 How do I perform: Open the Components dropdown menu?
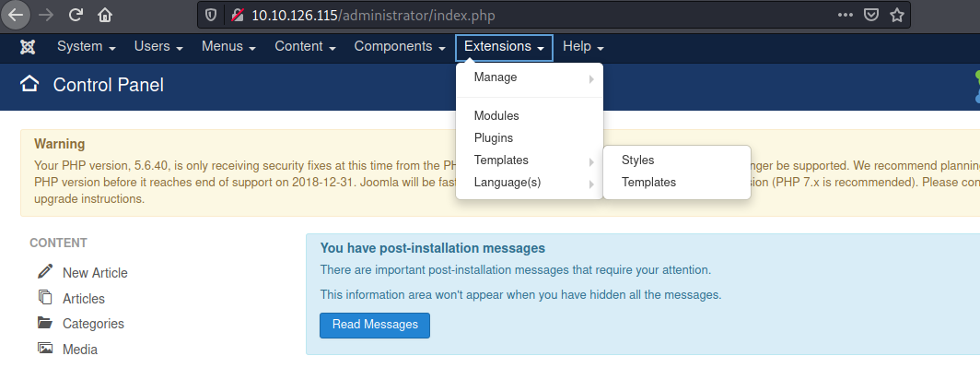[400, 46]
